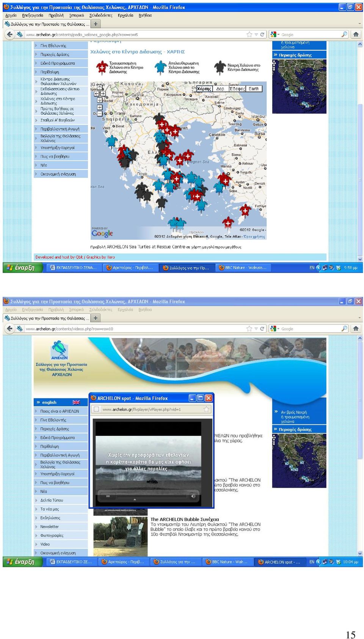Click Home icon in the turtle map window
Screen dimensions: 364x639
coord(356,35)
